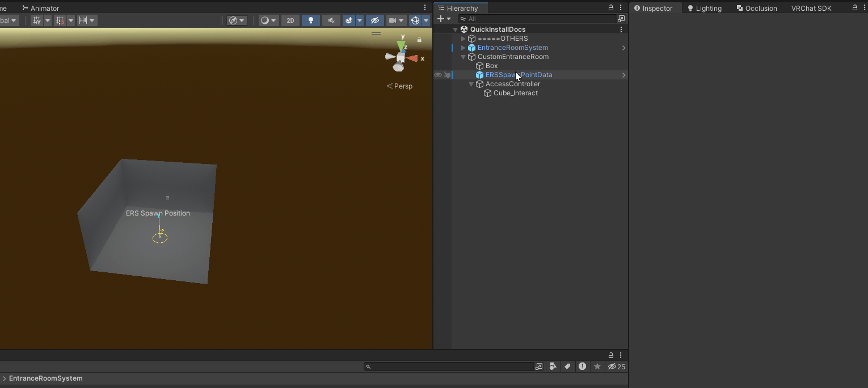The image size is (868, 388).
Task: Toggle hidden objects visibility in scene toolbar
Action: coord(374,20)
